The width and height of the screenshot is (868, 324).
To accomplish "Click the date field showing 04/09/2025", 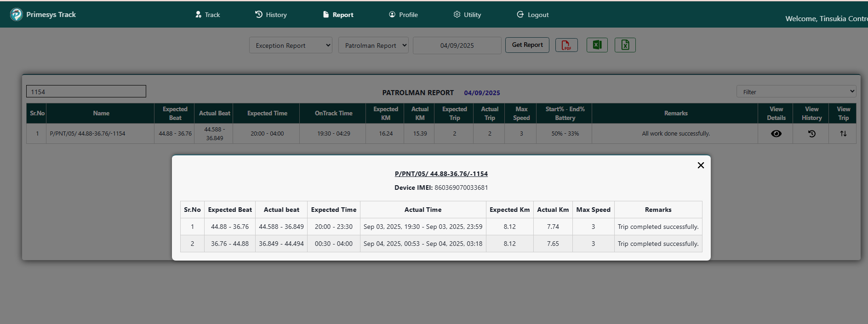I will pos(457,45).
